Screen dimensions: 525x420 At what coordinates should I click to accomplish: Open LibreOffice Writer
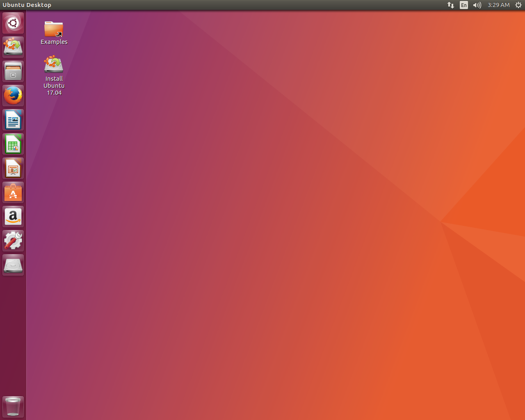pos(13,119)
